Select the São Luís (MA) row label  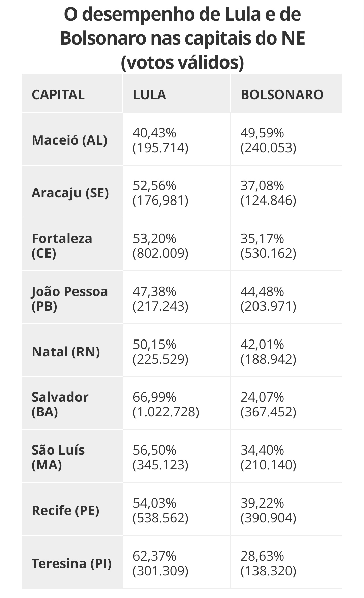tap(58, 457)
